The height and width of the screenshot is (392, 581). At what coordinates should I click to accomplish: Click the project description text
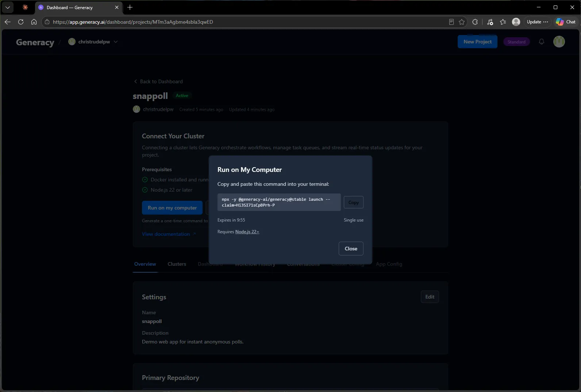[193, 342]
